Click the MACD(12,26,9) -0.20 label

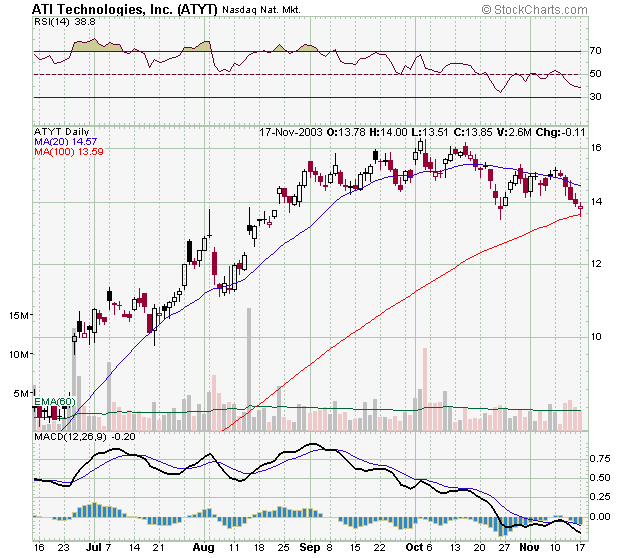(x=85, y=437)
